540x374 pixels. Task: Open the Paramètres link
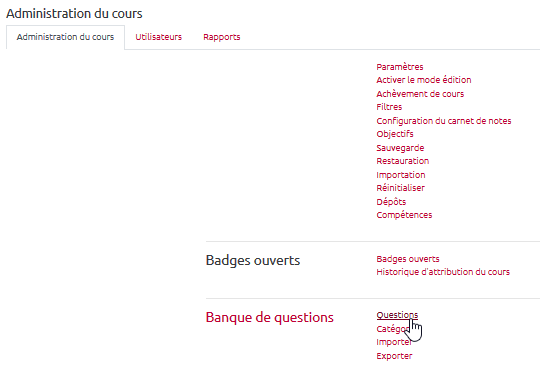point(399,67)
